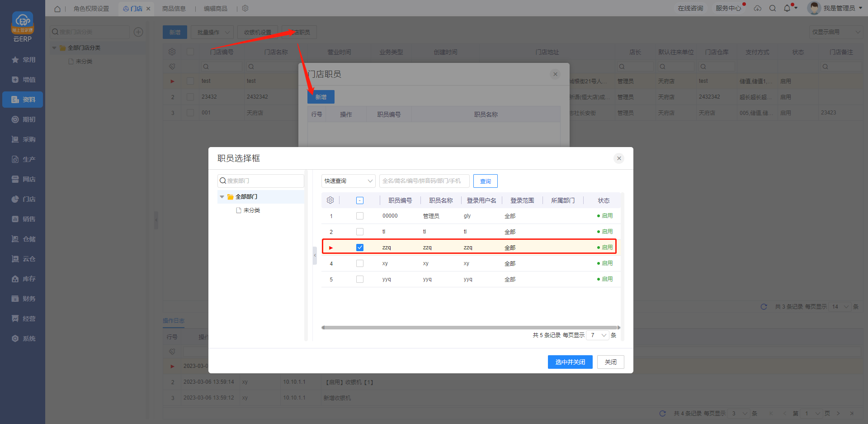Click 关闭 in the employee selector footer
The image size is (868, 424).
click(x=611, y=362)
